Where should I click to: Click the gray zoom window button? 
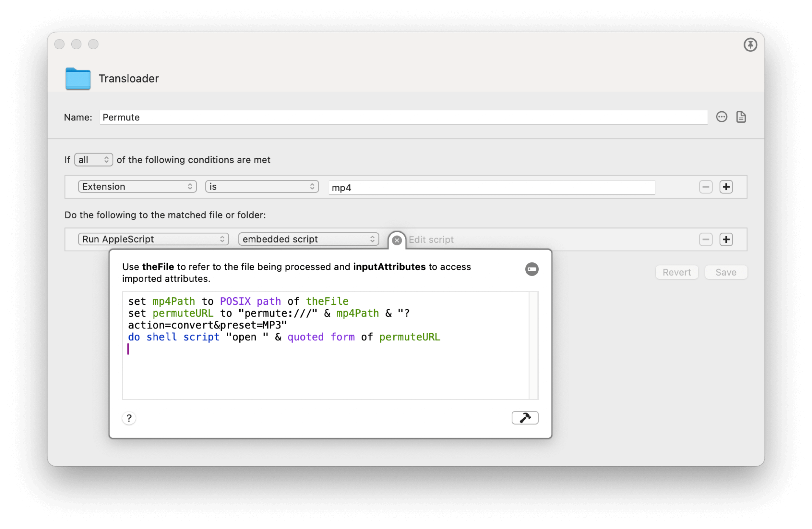pos(93,44)
